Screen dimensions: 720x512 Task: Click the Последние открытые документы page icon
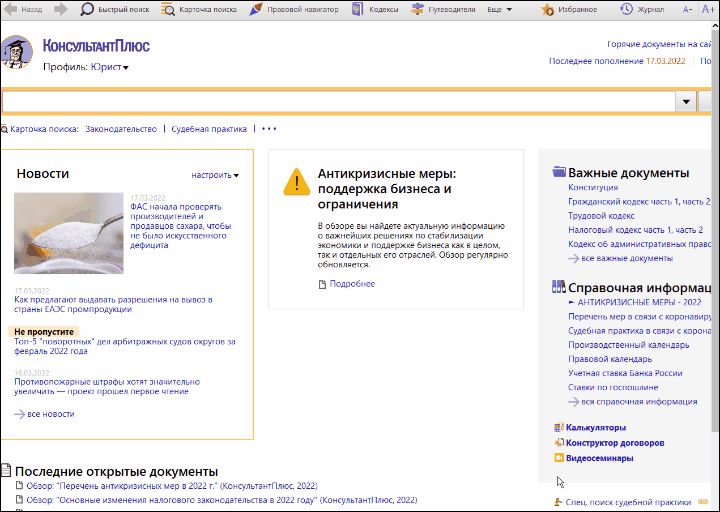click(x=6, y=470)
